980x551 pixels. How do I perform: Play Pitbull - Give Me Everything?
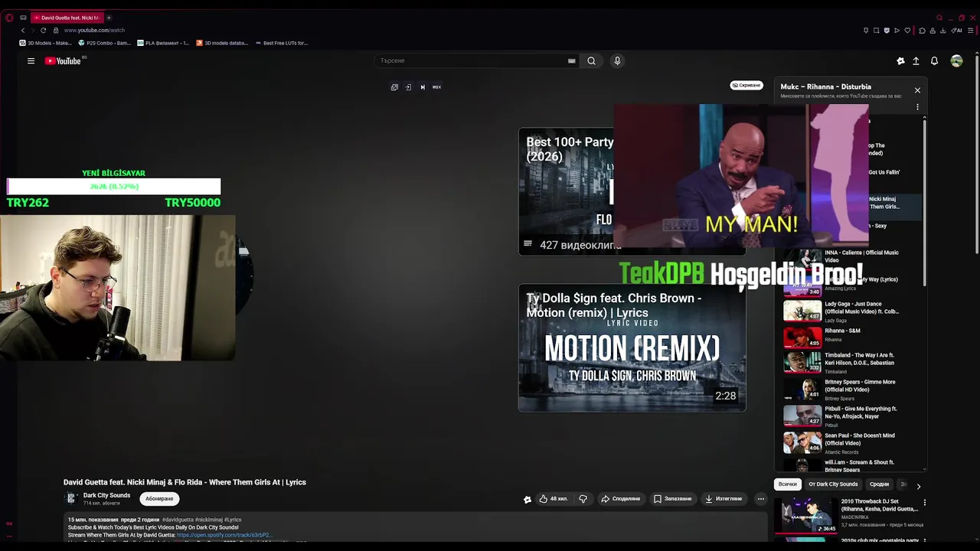tap(854, 416)
